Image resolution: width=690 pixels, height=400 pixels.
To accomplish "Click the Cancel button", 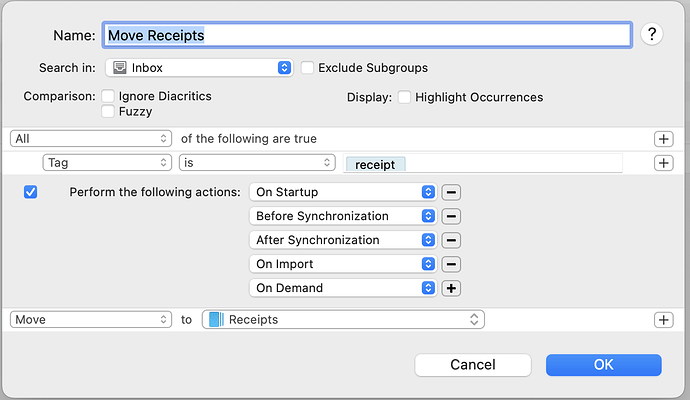I will click(473, 365).
